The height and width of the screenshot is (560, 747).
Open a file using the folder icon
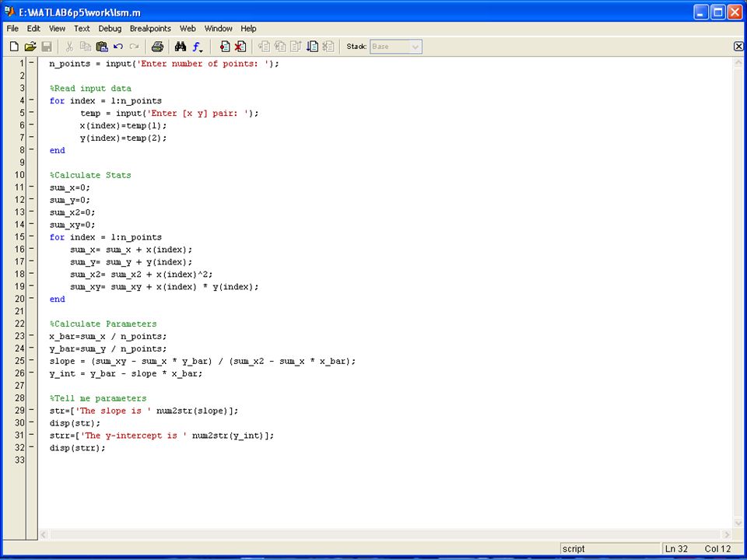pos(30,47)
